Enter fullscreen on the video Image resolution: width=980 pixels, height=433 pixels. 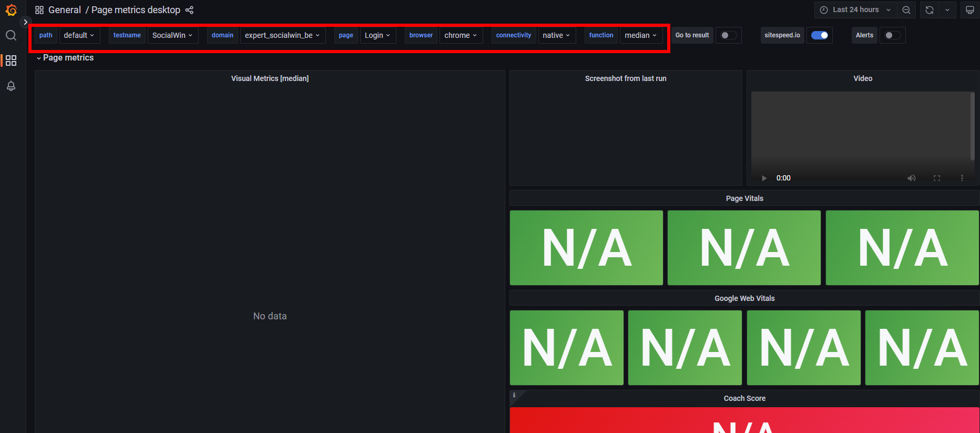937,178
